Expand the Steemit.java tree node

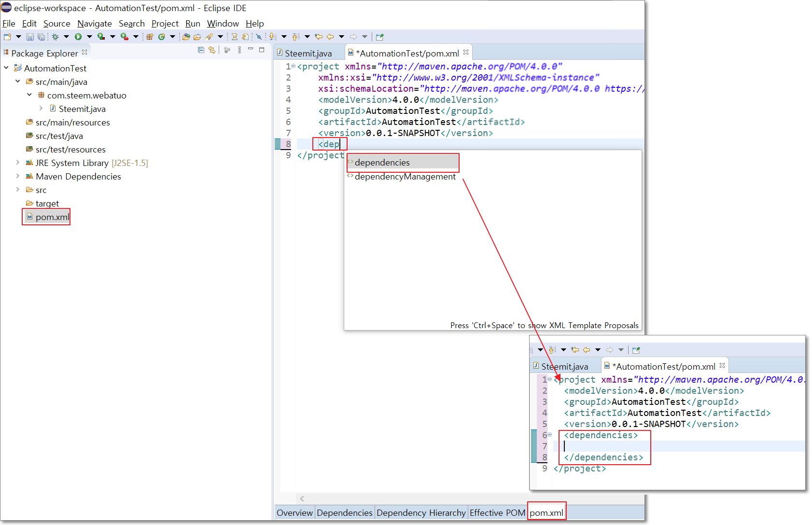pos(41,109)
